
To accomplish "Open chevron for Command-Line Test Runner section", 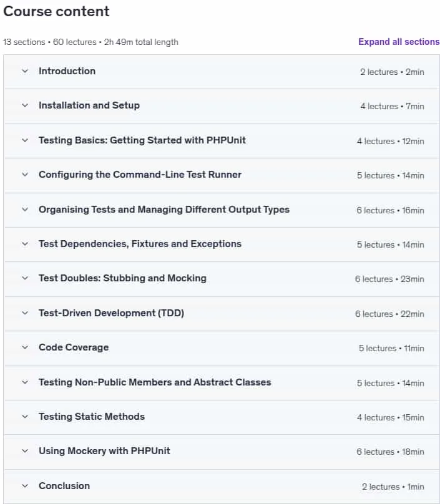I will pyautogui.click(x=25, y=175).
